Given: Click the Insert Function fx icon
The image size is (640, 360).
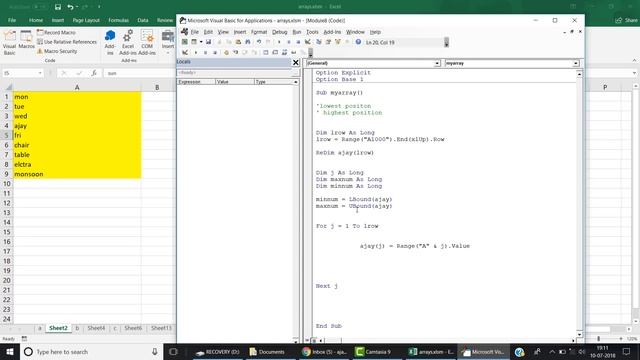Looking at the screenshot, I should pos(94,73).
